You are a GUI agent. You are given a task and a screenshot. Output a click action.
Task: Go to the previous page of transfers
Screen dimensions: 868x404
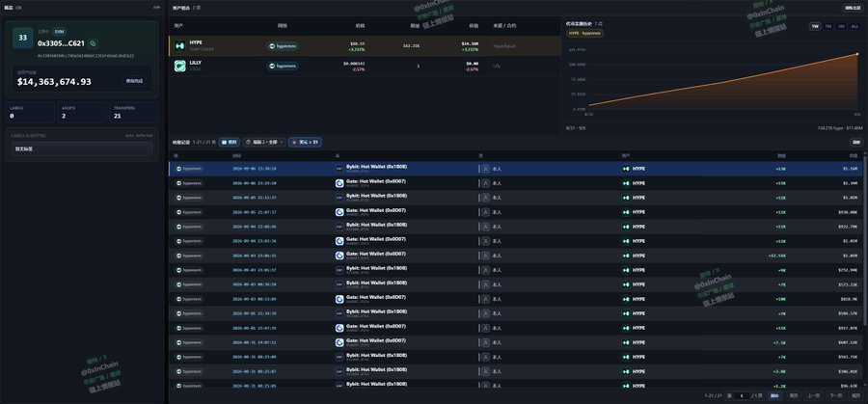[813, 395]
